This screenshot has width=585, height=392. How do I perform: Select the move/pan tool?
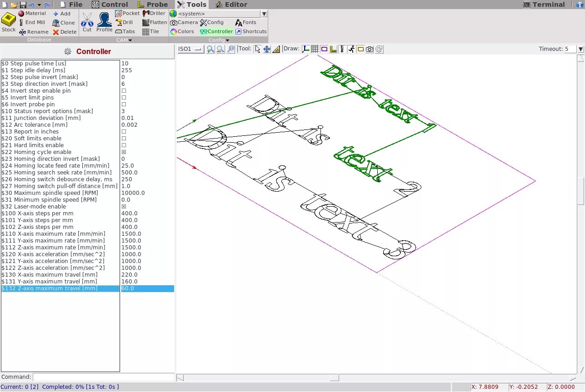pyautogui.click(x=267, y=49)
